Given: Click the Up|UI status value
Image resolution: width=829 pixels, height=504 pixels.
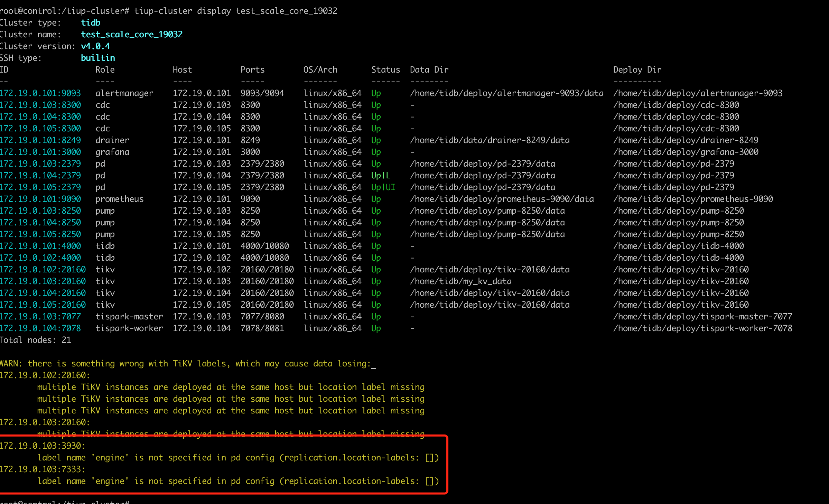Looking at the screenshot, I should 383,187.
